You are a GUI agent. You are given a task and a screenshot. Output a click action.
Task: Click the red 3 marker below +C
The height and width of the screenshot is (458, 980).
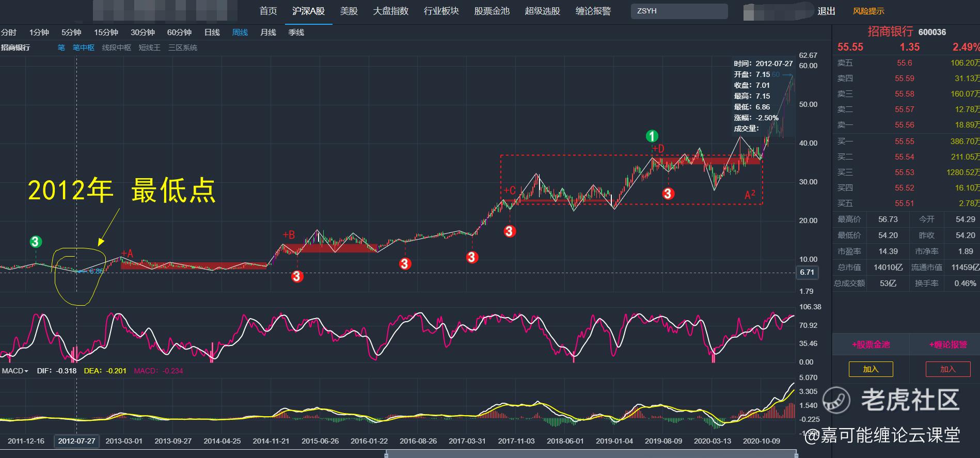[510, 231]
